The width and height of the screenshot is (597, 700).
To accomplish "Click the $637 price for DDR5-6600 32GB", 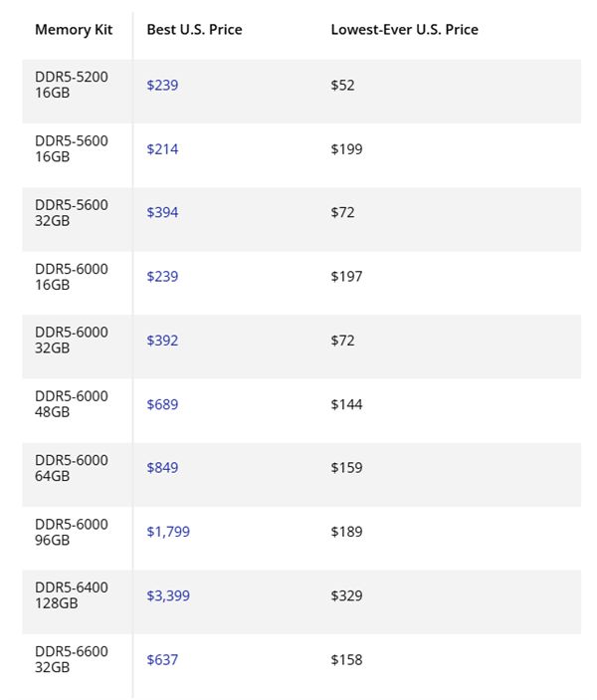I will pos(162,659).
